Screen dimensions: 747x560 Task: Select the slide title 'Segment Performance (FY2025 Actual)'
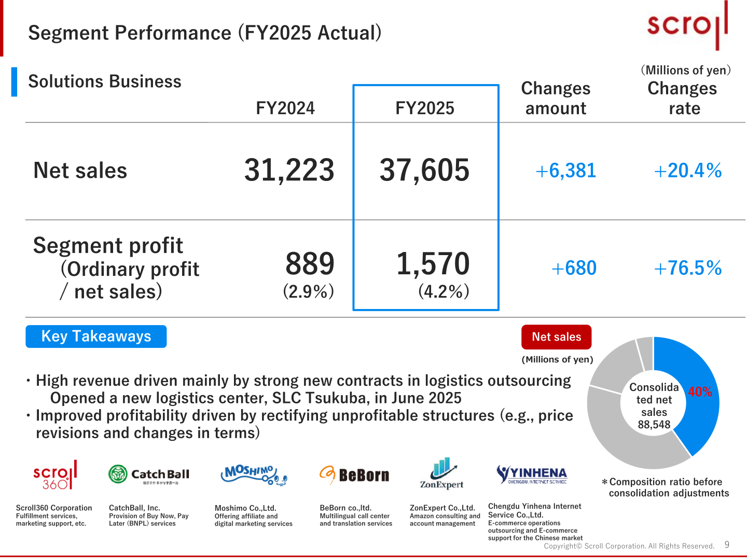click(x=205, y=33)
